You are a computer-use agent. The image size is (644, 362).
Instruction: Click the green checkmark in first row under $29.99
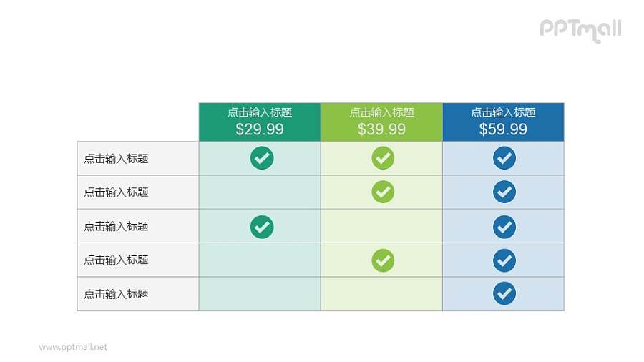point(261,158)
